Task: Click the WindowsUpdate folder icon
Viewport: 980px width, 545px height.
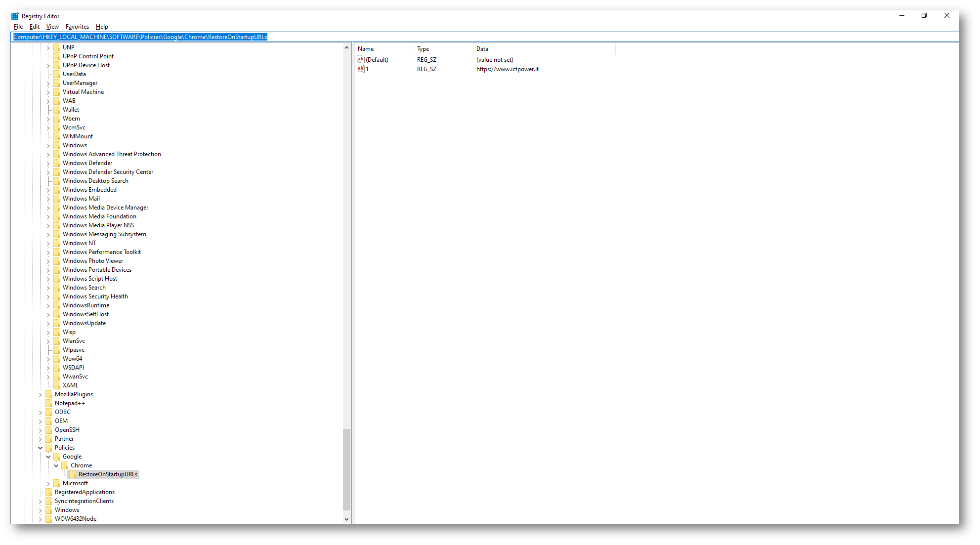Action: [x=57, y=323]
